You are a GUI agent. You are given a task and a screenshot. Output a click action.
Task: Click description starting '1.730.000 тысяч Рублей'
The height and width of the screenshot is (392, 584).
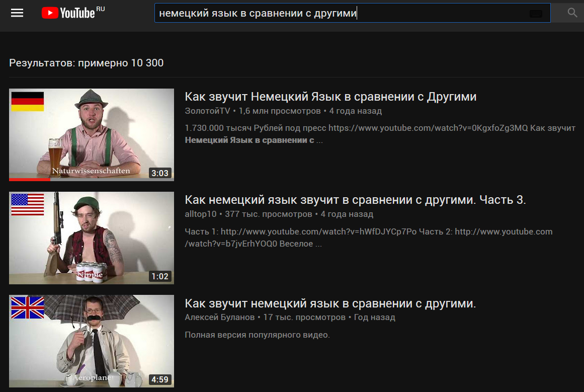380,134
